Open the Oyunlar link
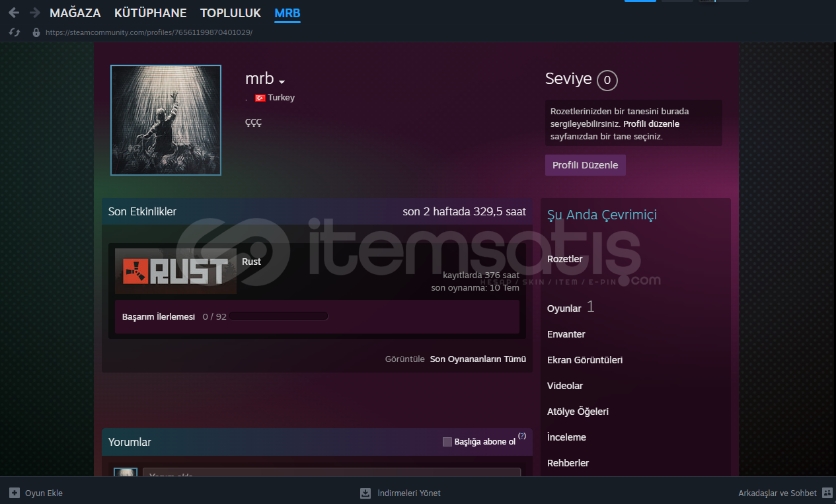This screenshot has height=504, width=836. (x=564, y=308)
